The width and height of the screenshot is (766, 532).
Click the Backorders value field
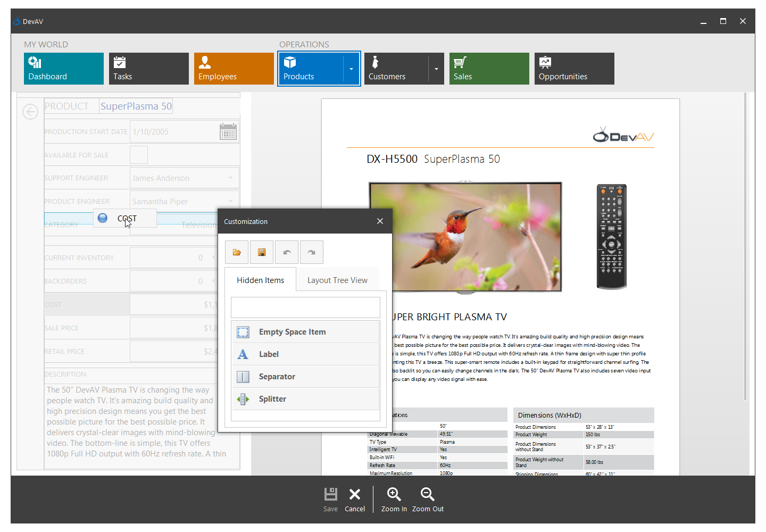point(174,281)
